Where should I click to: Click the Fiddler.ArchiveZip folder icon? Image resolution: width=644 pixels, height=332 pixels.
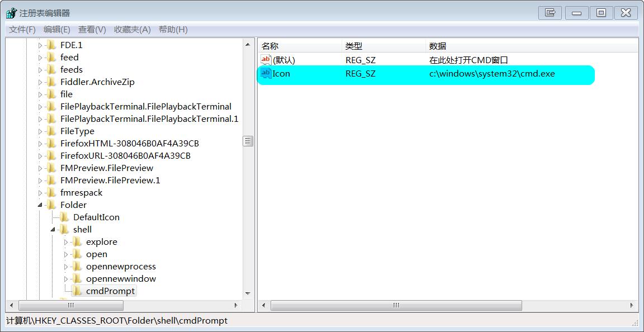[x=51, y=82]
